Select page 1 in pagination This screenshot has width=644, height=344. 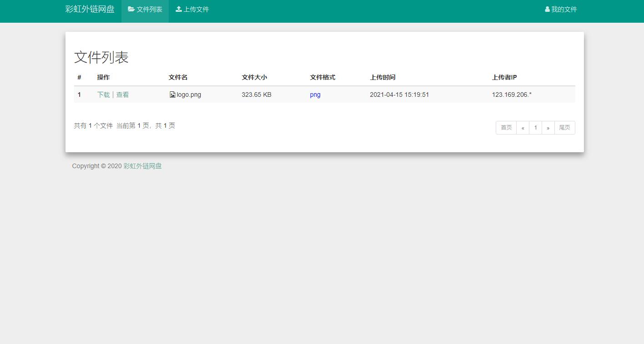coord(536,128)
